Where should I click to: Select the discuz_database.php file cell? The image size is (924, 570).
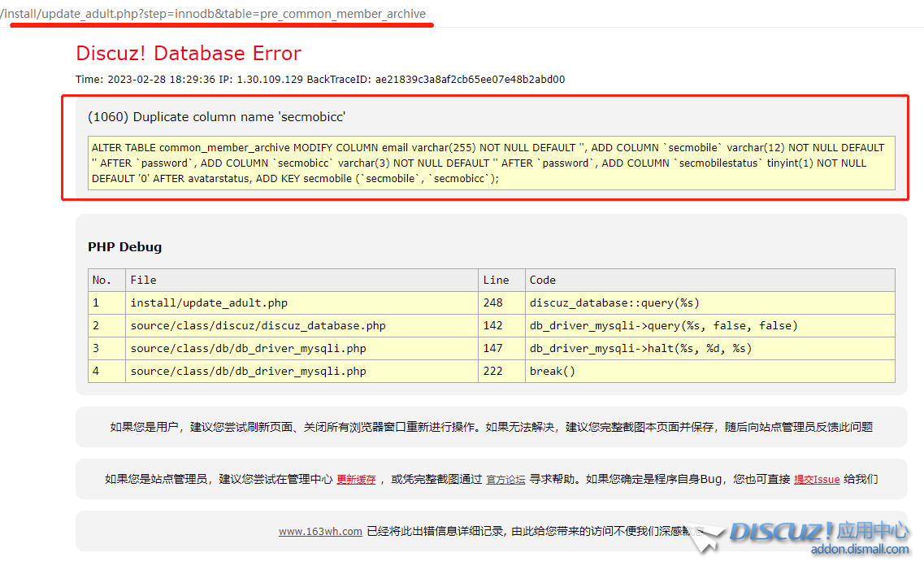pos(258,326)
